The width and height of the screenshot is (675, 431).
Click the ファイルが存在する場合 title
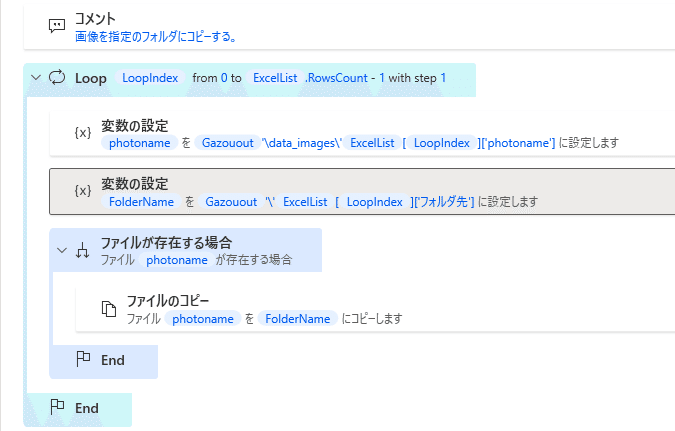[167, 242]
